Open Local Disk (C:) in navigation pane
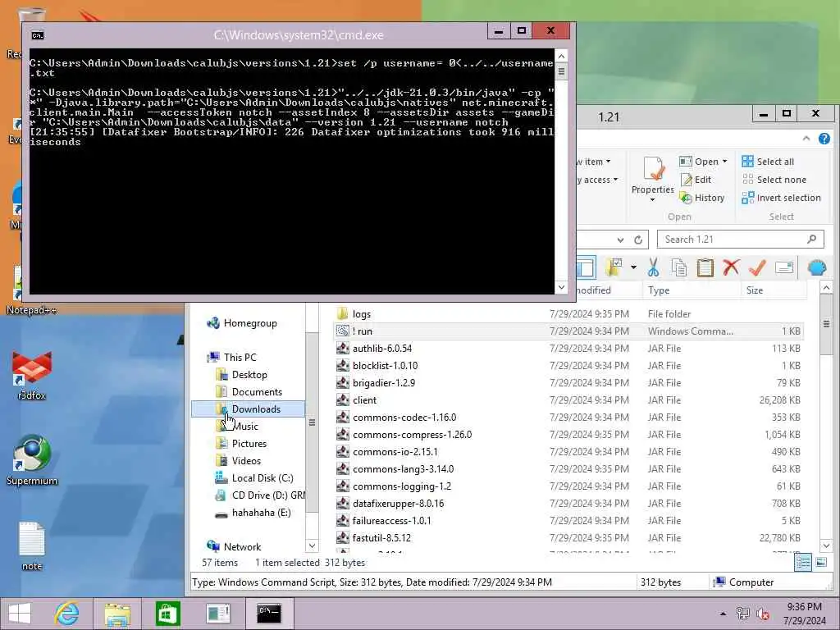 tap(254, 478)
